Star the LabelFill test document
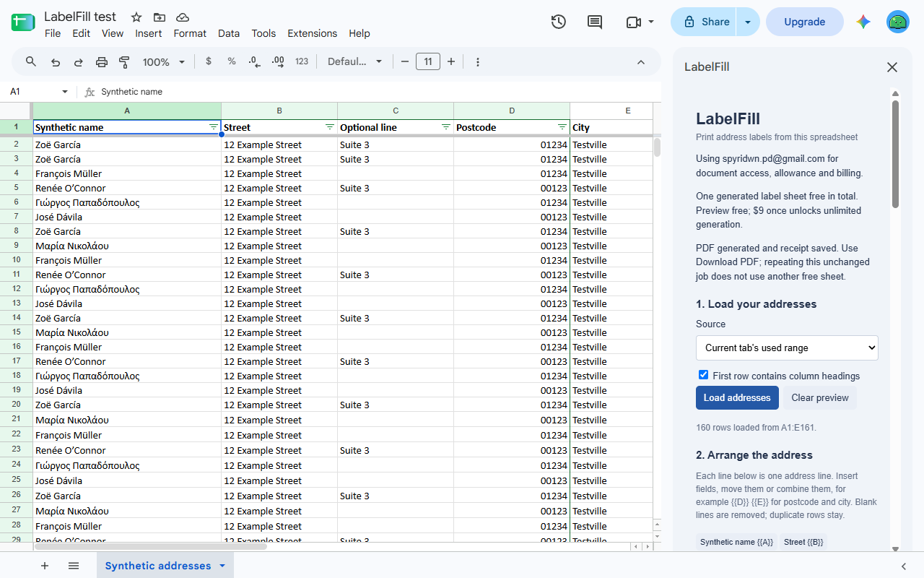This screenshot has width=924, height=578. pyautogui.click(x=136, y=17)
